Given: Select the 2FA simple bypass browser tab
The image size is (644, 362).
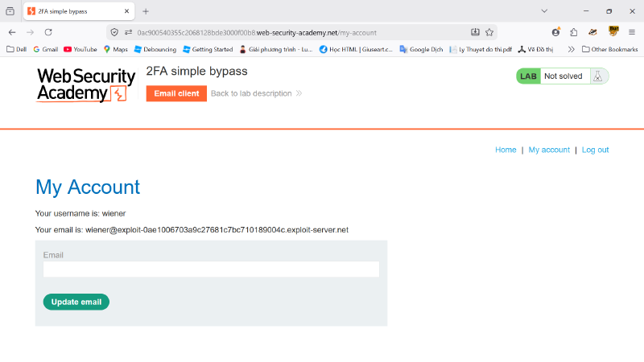Looking at the screenshot, I should 79,11.
